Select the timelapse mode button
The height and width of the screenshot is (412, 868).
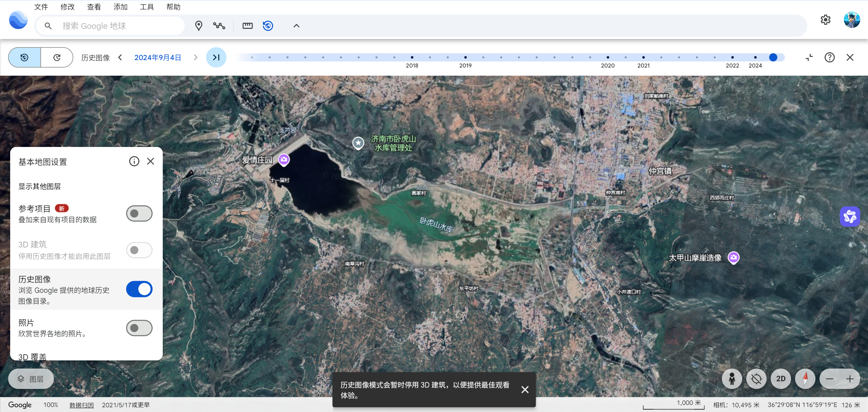coord(57,57)
